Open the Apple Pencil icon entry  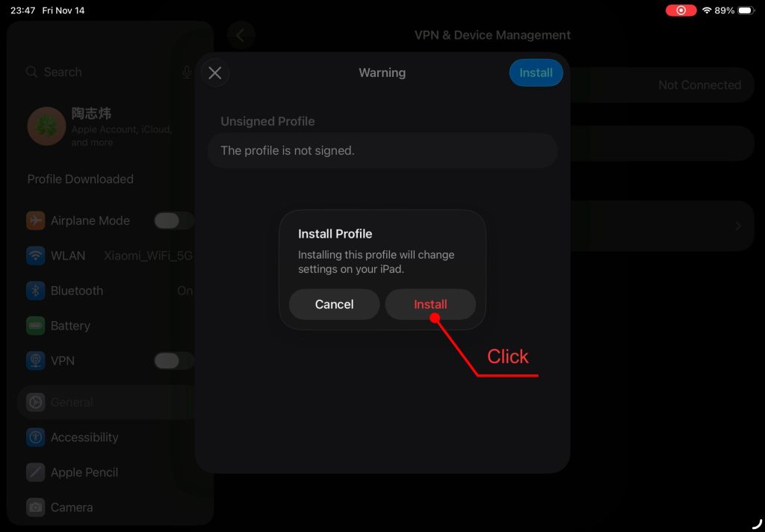[x=36, y=472]
